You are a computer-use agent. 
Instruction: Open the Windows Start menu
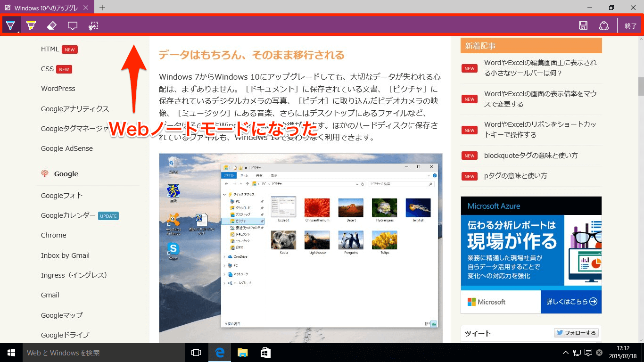11,353
